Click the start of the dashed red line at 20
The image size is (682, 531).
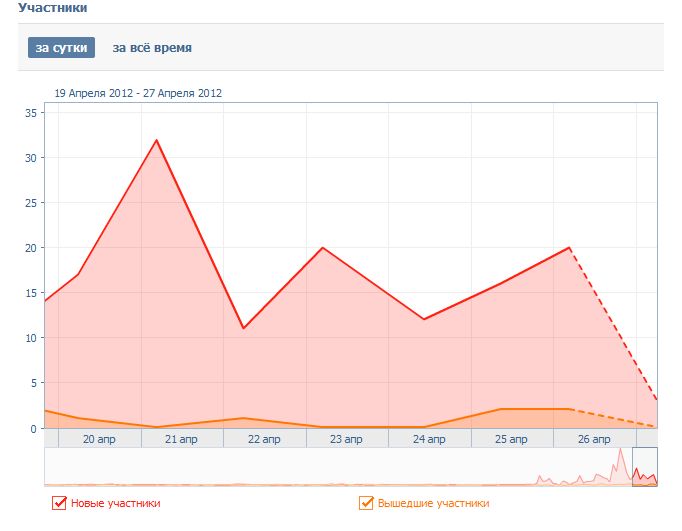coord(570,247)
